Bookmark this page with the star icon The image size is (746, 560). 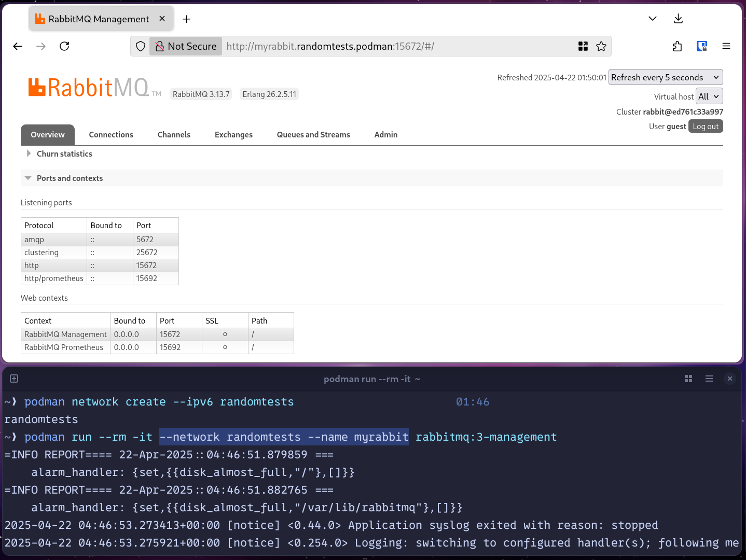tap(601, 46)
